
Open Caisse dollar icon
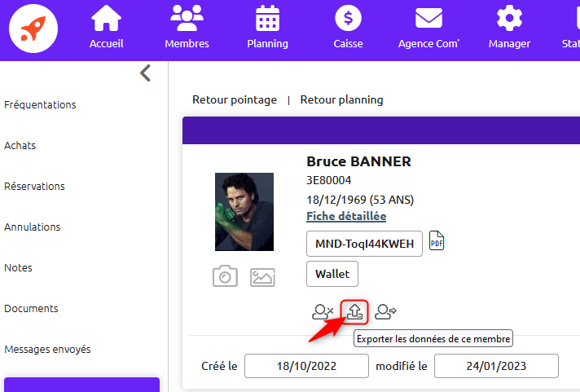coord(348,18)
